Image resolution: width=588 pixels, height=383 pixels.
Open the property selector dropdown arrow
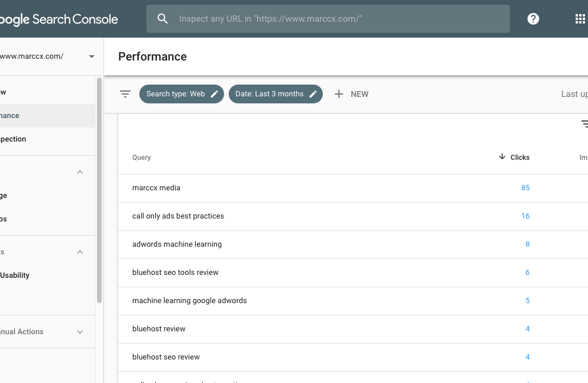pos(92,57)
